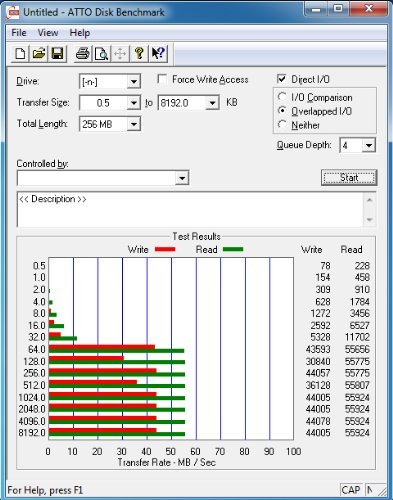Click the ATTO app icon in title bar
This screenshot has height=500, width=393.
(13, 13)
